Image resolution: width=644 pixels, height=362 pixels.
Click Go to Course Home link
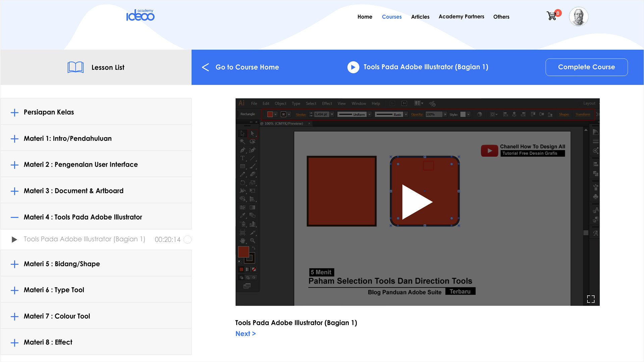click(x=247, y=67)
